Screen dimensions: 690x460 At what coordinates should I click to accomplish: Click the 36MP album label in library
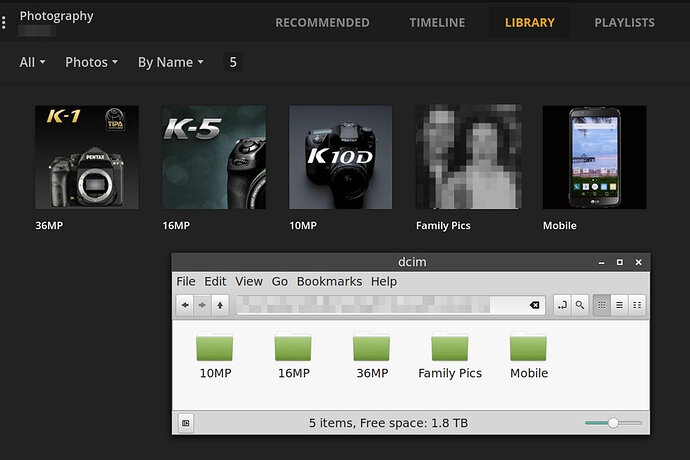[49, 225]
